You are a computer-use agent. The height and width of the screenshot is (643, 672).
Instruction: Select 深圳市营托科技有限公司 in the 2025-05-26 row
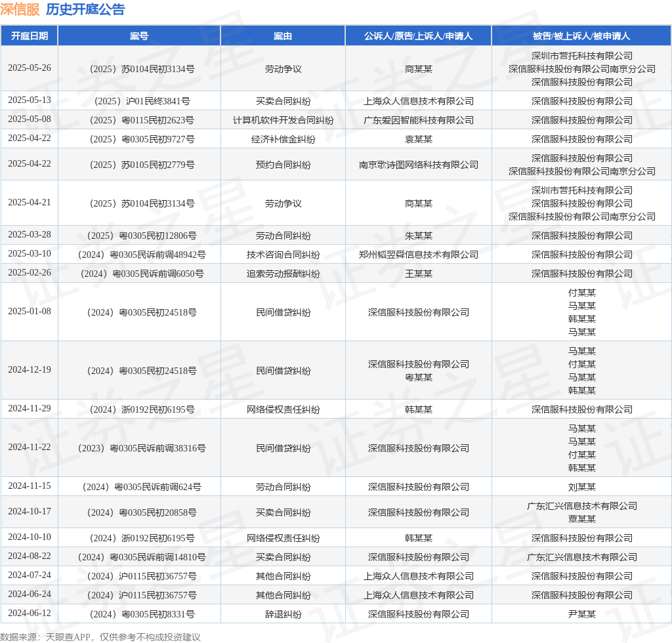pos(581,56)
